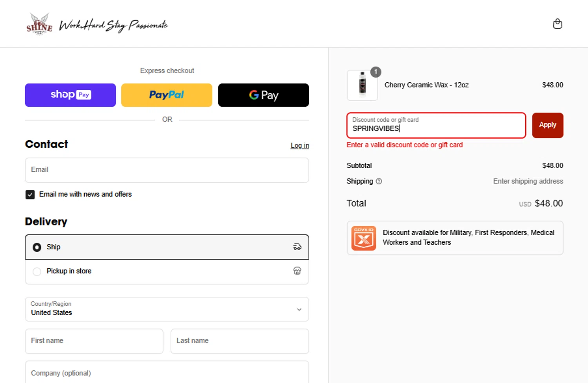Click the discount code input field

point(436,125)
